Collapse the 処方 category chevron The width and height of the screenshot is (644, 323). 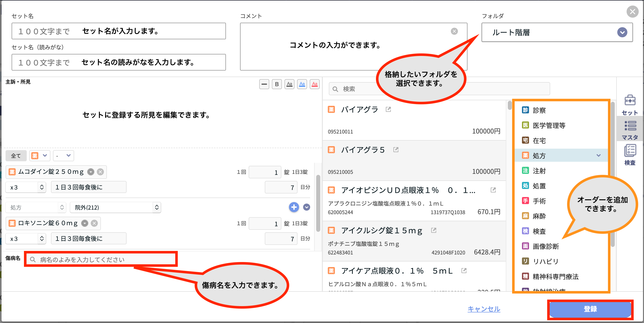point(599,155)
